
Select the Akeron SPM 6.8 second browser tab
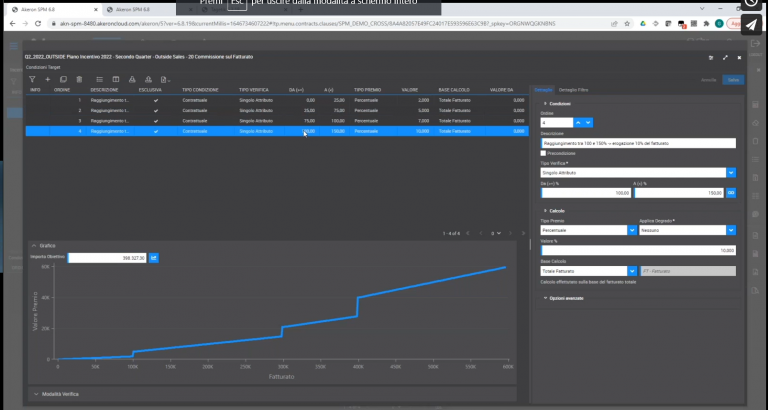click(x=130, y=9)
